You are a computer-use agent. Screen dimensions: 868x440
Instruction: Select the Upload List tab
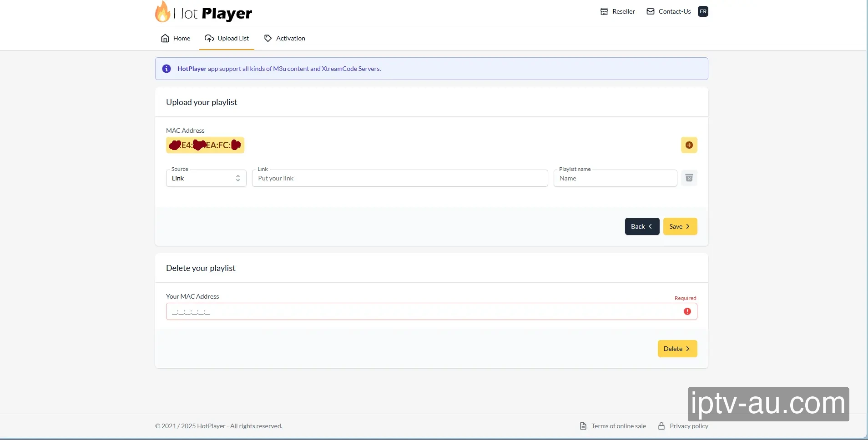point(227,38)
